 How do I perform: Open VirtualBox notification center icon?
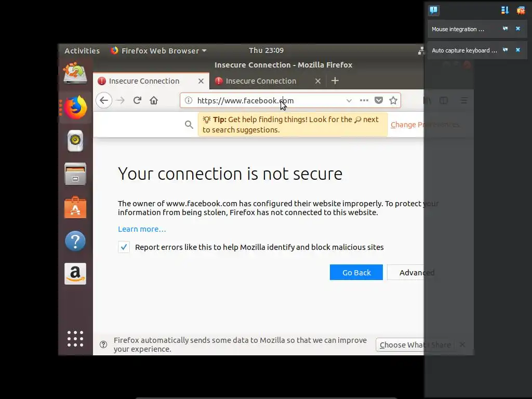pos(434,10)
